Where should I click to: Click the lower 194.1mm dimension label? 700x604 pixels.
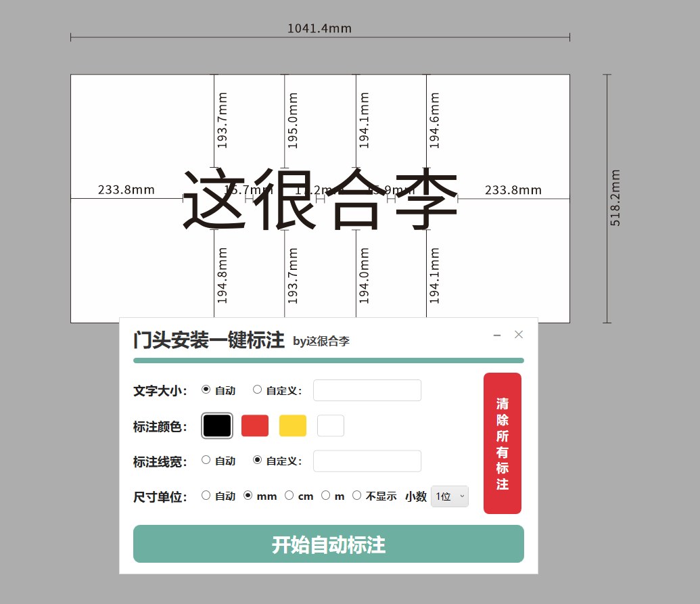434,275
